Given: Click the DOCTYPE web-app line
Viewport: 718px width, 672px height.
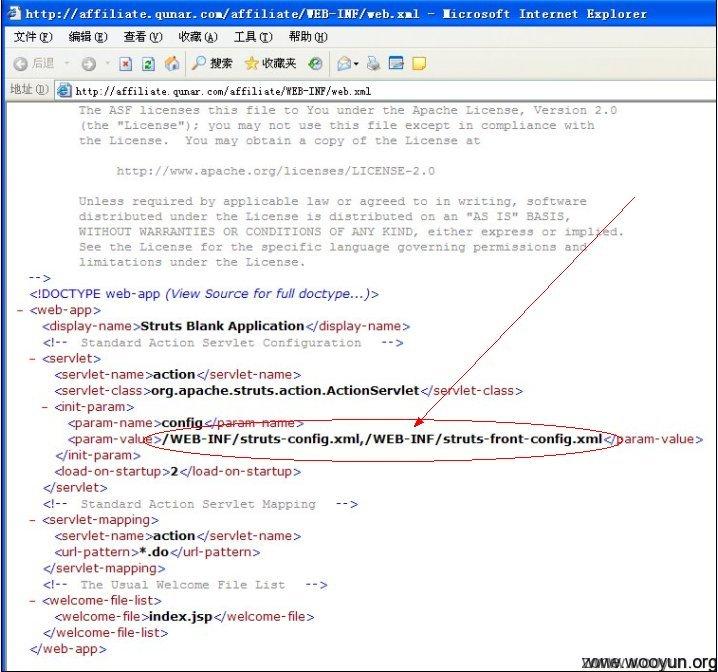Looking at the screenshot, I should click(x=204, y=294).
